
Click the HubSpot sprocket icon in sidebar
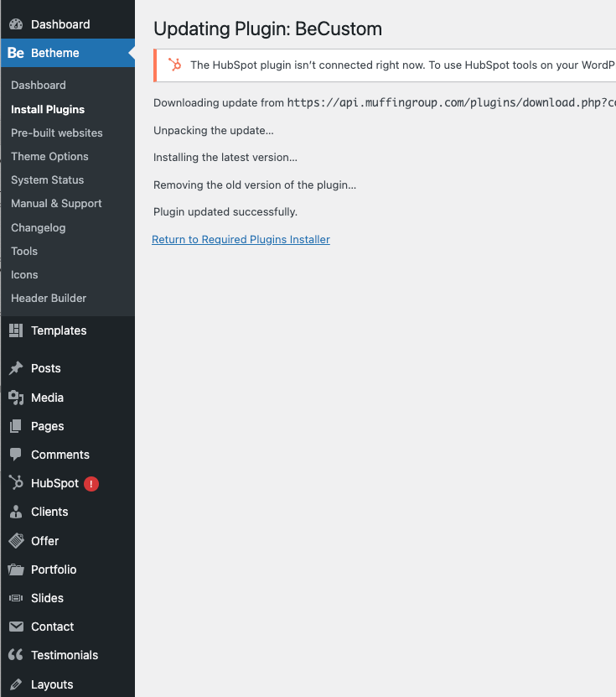coord(16,483)
